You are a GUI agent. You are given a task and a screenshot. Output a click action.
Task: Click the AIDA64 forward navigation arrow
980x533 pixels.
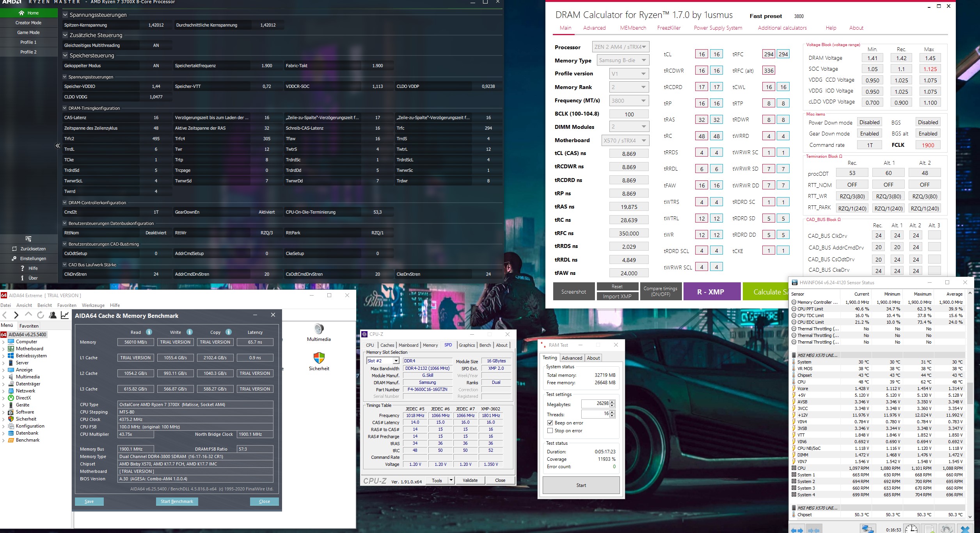[16, 315]
